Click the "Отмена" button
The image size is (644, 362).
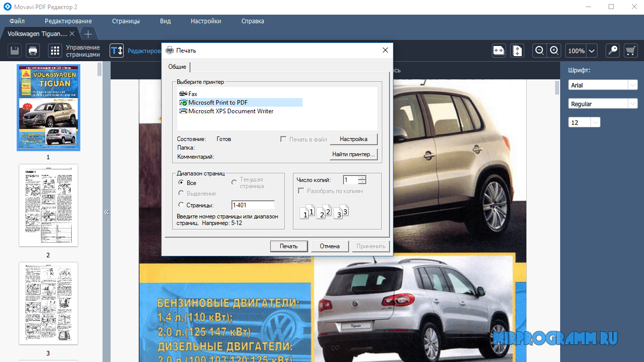(x=330, y=246)
